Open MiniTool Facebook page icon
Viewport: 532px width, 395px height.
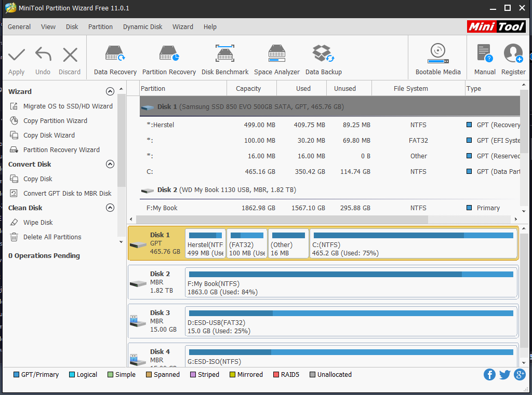[x=489, y=375]
